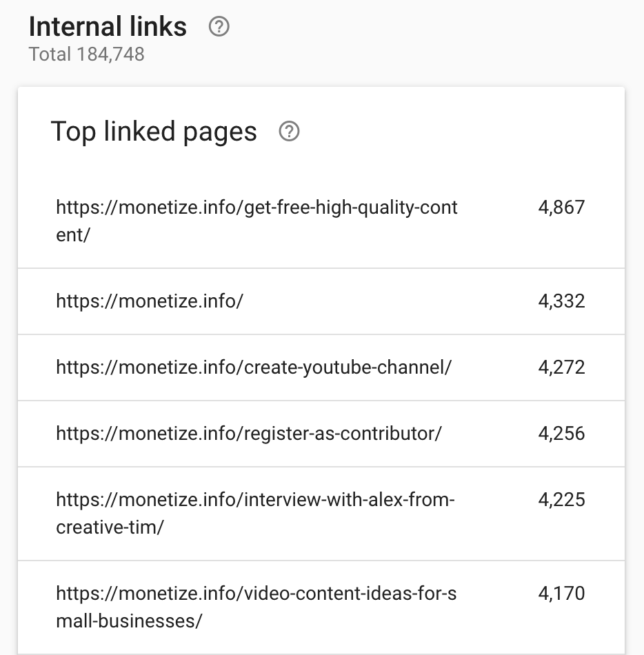The width and height of the screenshot is (644, 655).
Task: Click the Internal links heading
Action: pos(108,27)
